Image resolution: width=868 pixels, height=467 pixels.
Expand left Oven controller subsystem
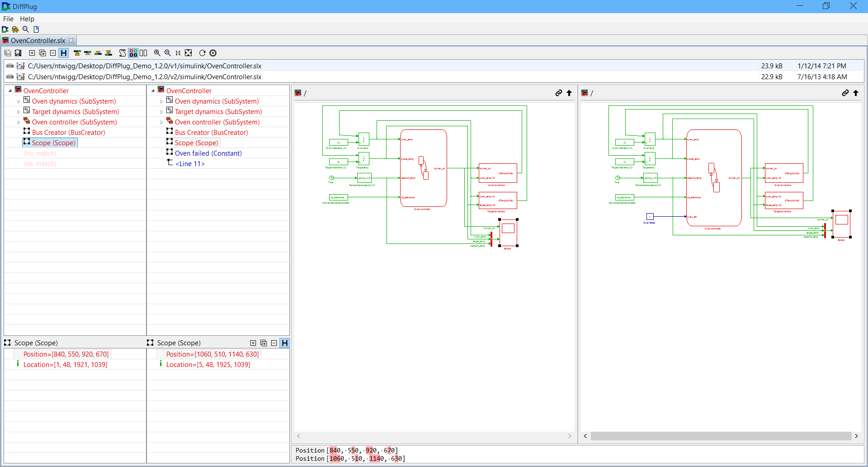tap(19, 122)
